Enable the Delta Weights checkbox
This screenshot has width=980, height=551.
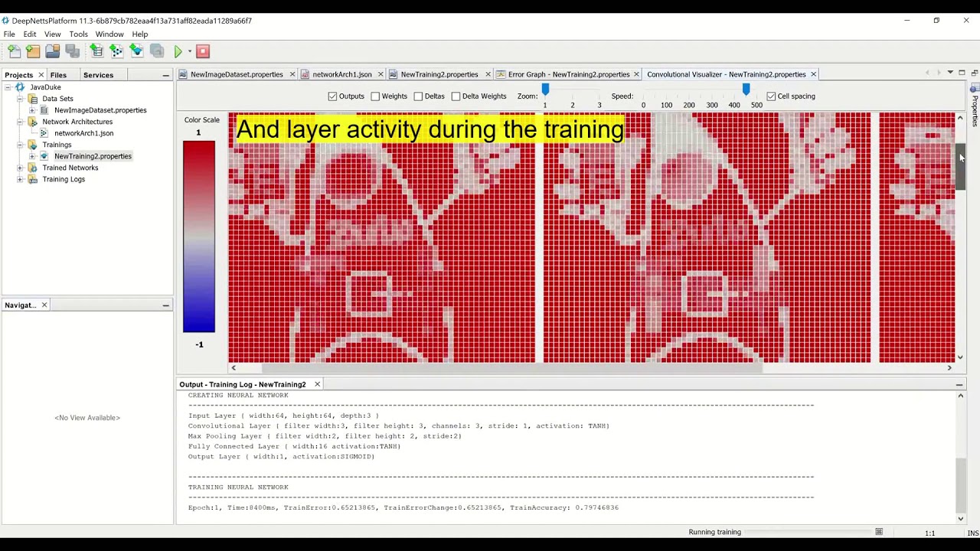(456, 96)
